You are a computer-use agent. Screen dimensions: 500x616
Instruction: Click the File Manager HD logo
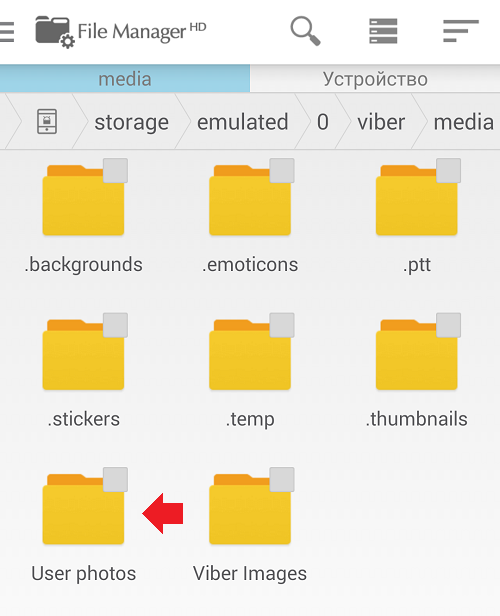tap(121, 31)
